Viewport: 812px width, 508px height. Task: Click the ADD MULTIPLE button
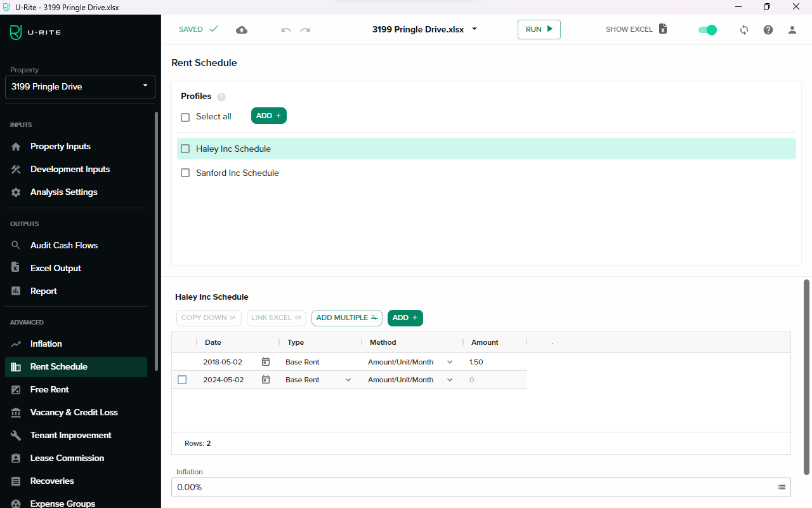click(346, 317)
